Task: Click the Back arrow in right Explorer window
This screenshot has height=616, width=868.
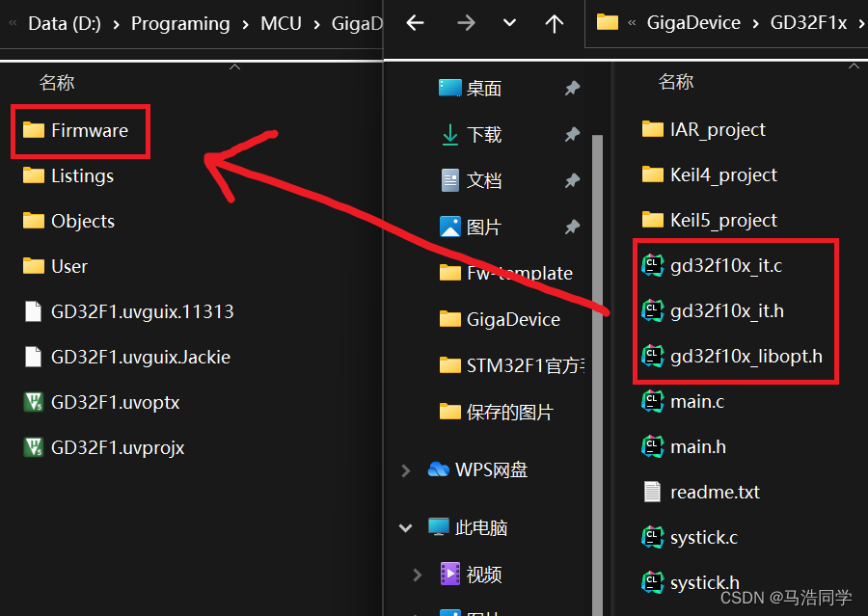Action: pos(415,23)
